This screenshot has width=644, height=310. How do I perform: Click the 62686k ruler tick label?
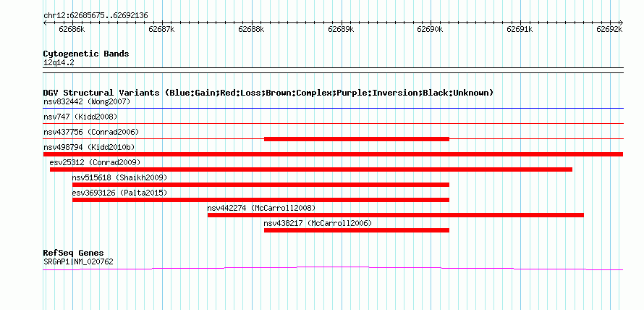pyautogui.click(x=72, y=29)
